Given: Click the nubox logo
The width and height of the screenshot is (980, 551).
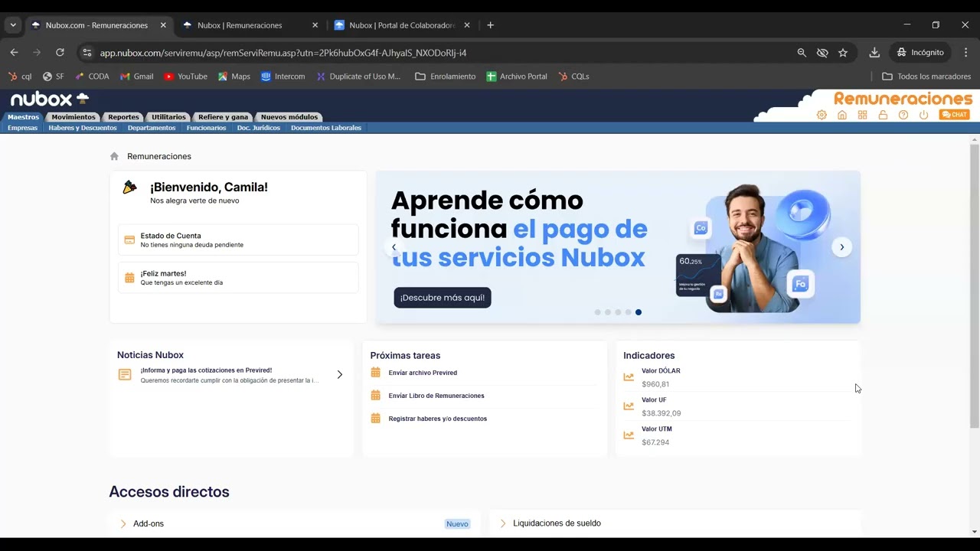Looking at the screenshot, I should [50, 99].
